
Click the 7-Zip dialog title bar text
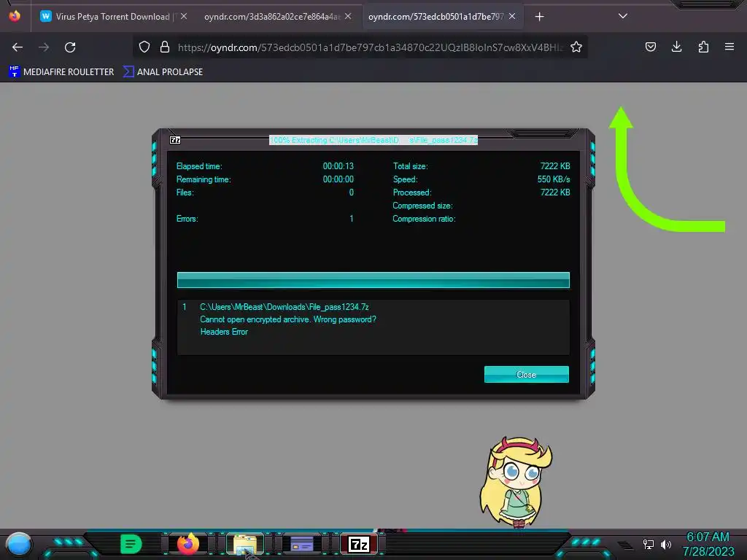pos(373,140)
